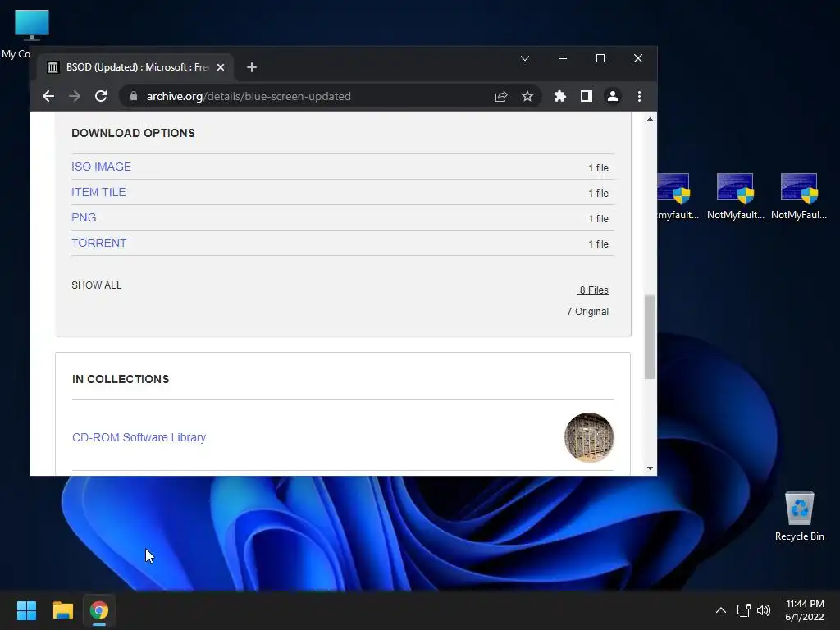Maximize the Chrome window
840x630 pixels.
tap(600, 58)
